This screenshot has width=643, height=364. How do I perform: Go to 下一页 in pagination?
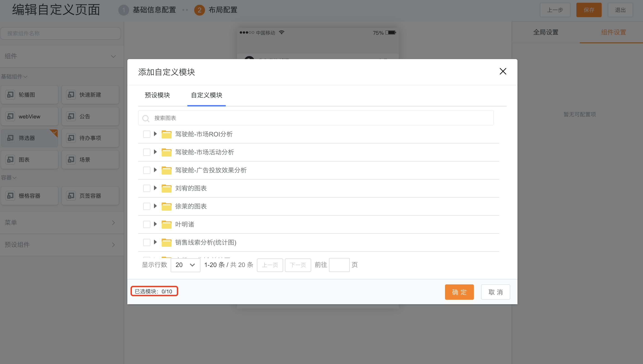(x=298, y=265)
